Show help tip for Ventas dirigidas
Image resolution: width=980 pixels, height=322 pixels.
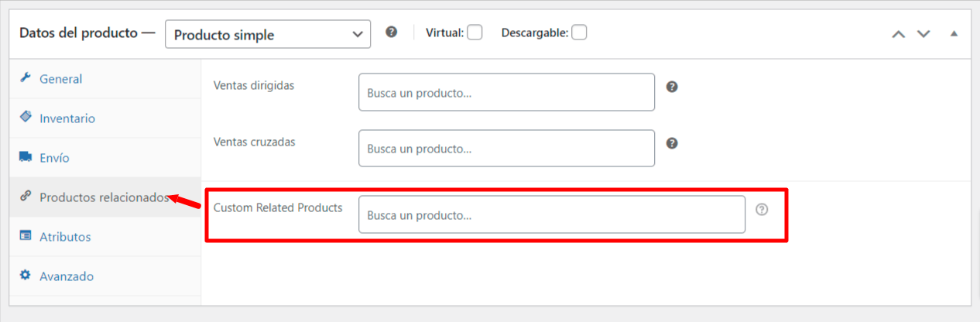click(x=672, y=87)
